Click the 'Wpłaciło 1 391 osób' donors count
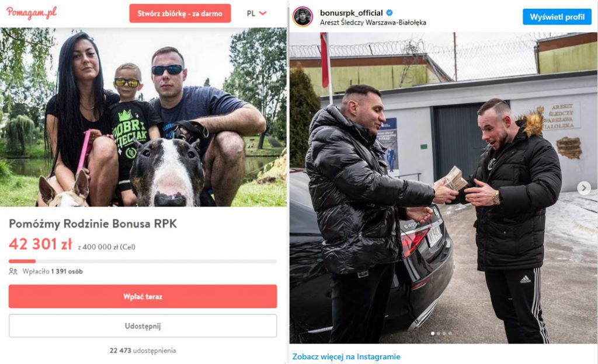 53,271
